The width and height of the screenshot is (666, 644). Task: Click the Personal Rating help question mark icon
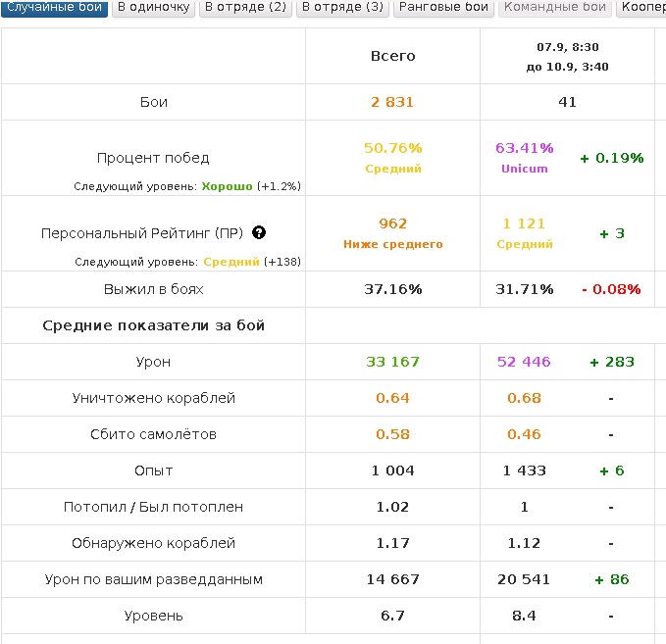click(259, 233)
